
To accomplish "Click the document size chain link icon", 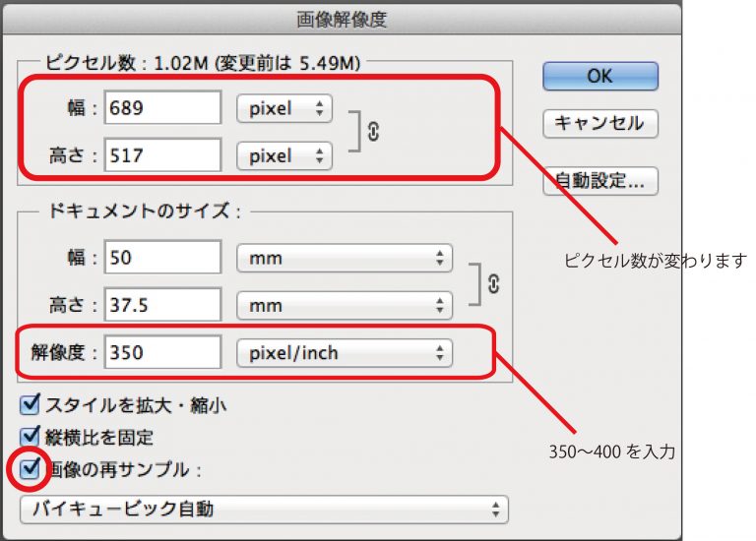I will pyautogui.click(x=493, y=282).
